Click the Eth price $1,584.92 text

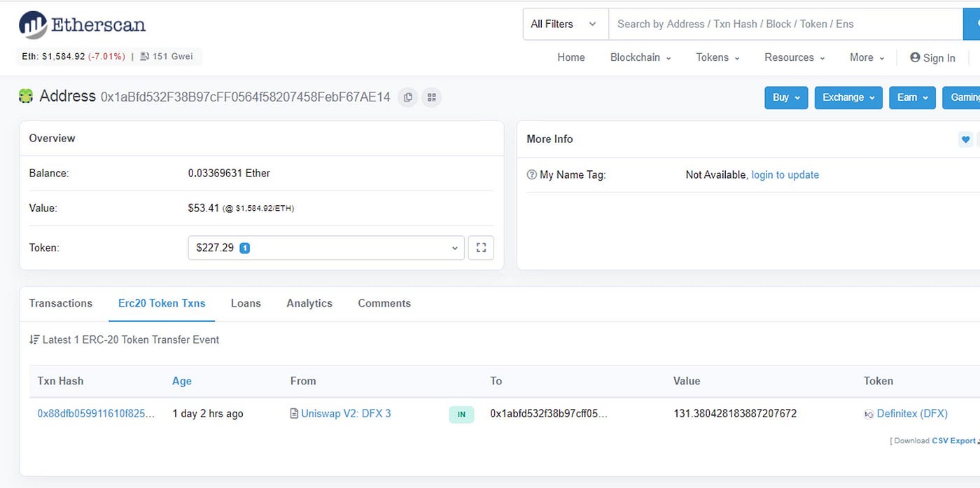[63, 56]
